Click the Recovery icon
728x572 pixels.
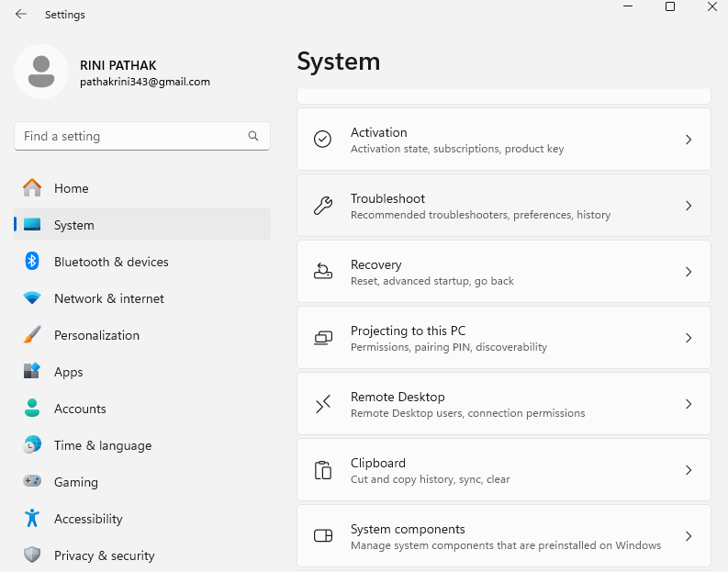pyautogui.click(x=322, y=272)
